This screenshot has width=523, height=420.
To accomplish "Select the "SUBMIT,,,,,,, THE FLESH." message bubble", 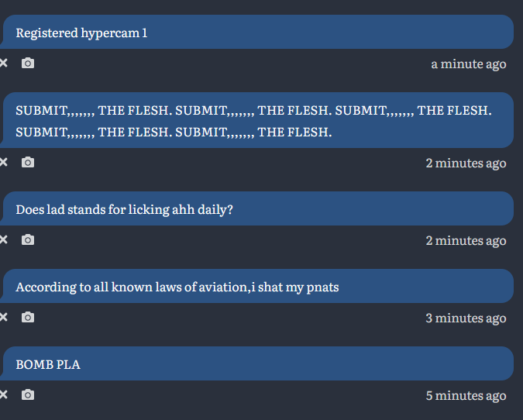I will click(x=257, y=121).
